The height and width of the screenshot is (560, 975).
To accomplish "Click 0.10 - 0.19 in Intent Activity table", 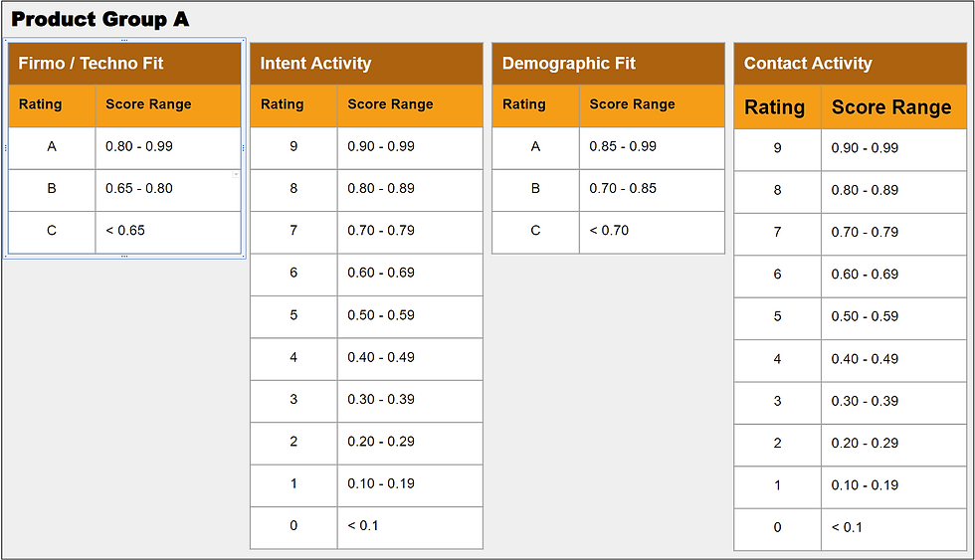I will coord(410,486).
